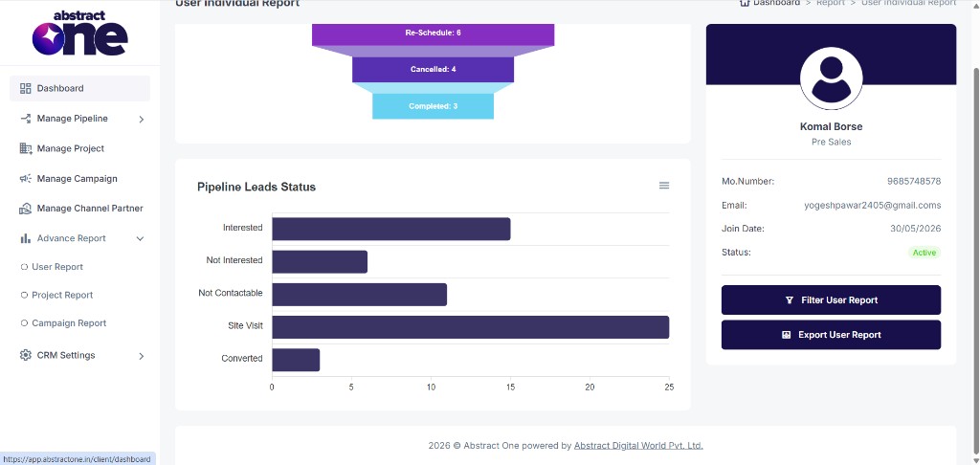Click the Mo.Number: label
Screen dimensions: 980x465
[748, 181]
